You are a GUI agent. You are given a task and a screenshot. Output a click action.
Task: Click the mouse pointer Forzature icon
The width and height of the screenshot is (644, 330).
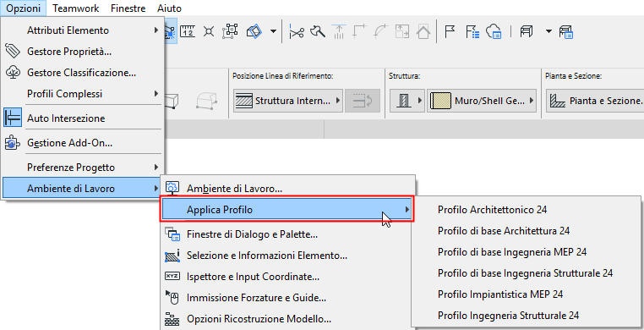coord(172,297)
